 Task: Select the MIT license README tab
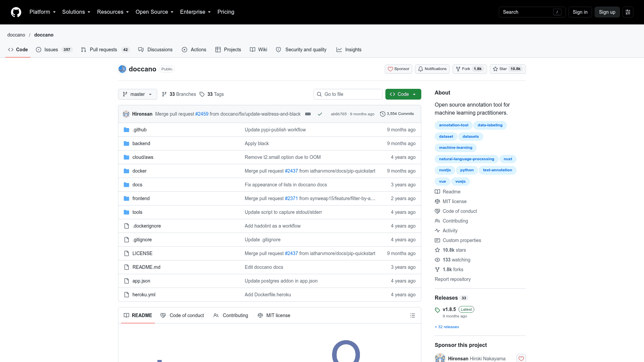pyautogui.click(x=274, y=315)
